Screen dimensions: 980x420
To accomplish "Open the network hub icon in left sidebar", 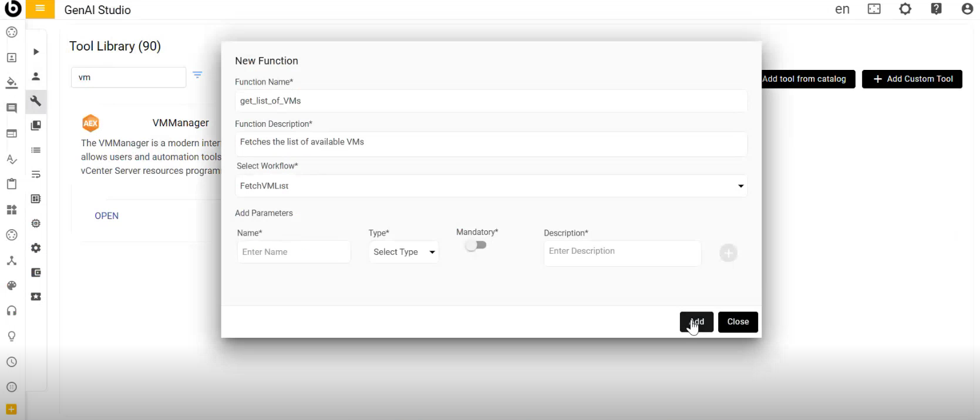I will (12, 260).
